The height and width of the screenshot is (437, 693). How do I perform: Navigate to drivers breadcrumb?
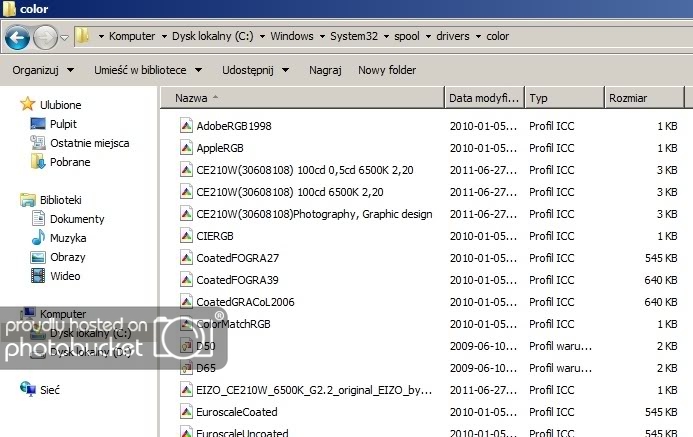click(x=453, y=36)
